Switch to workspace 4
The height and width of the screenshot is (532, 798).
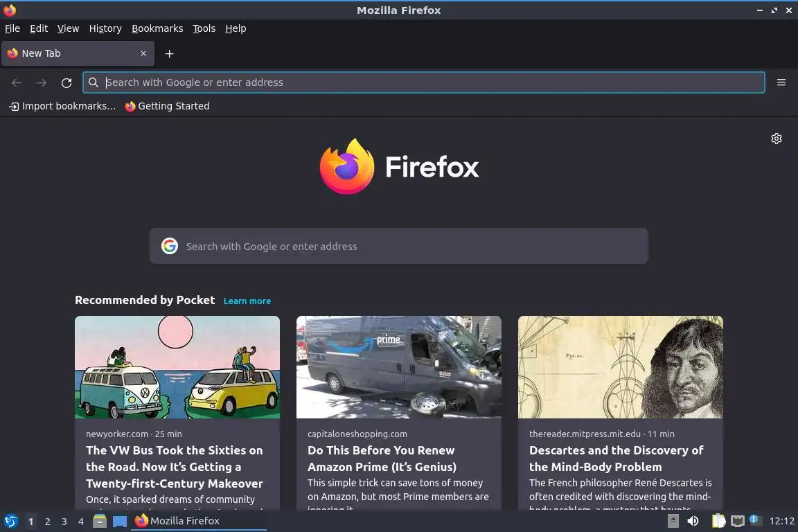click(x=81, y=522)
